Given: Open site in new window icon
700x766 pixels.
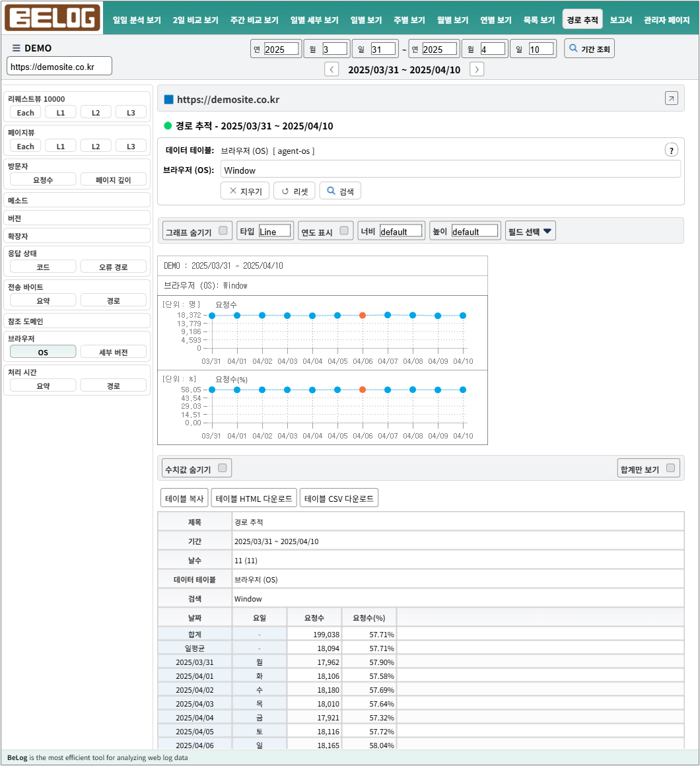Looking at the screenshot, I should pos(671,98).
